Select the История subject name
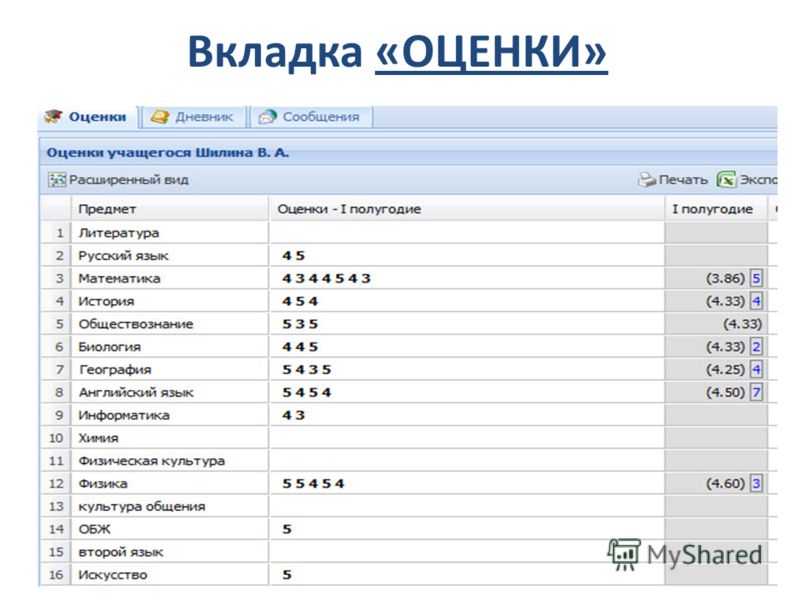This screenshot has width=800, height=600. 106,302
